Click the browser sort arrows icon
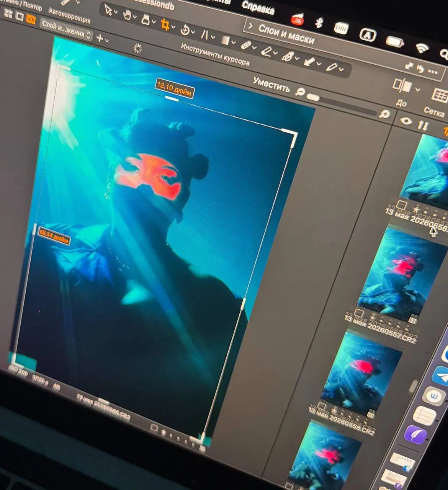The width and height of the screenshot is (448, 490). coord(423,125)
